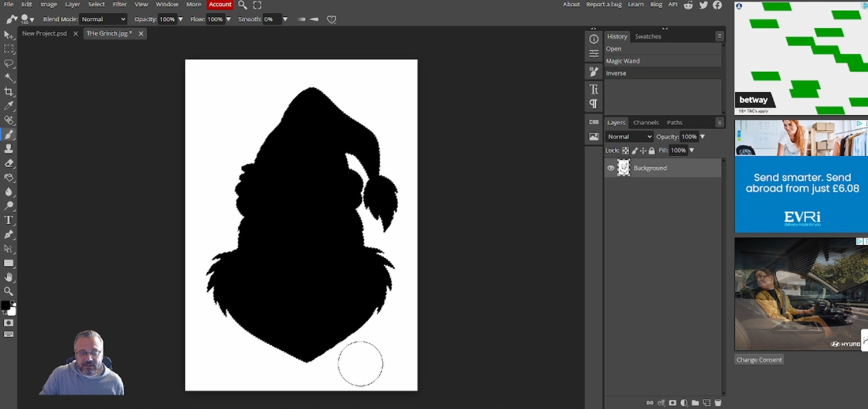Click the delete layer trash icon
The width and height of the screenshot is (868, 409).
718,403
